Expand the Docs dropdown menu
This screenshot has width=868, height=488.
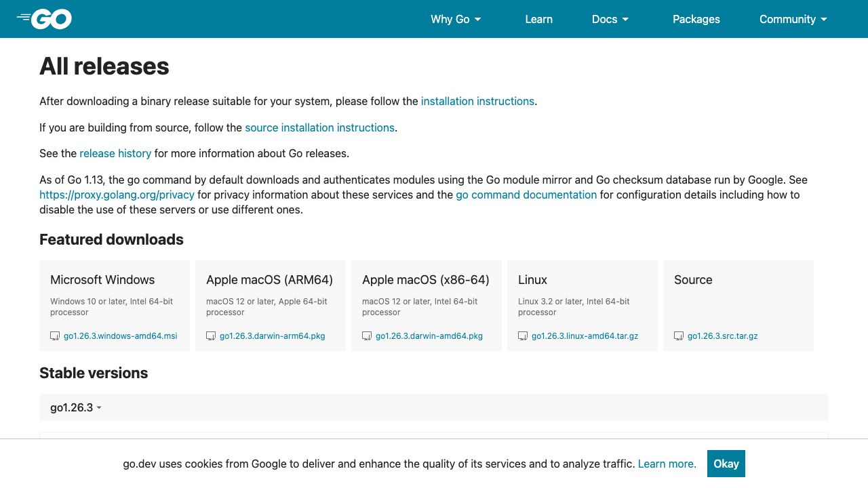tap(610, 19)
